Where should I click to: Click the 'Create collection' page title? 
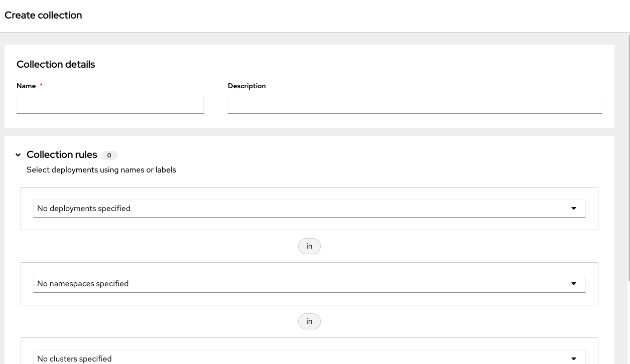tap(43, 16)
